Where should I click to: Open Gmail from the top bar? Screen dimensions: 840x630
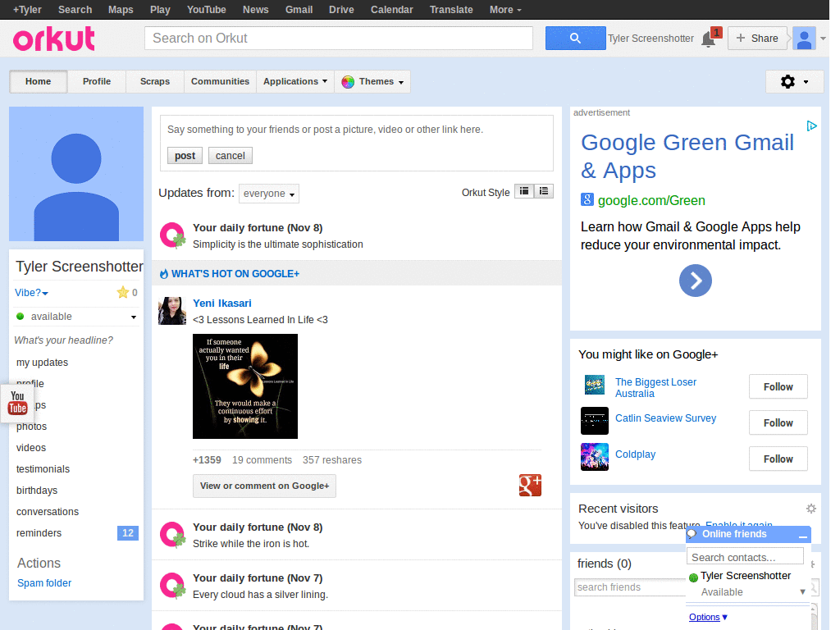tap(299, 10)
